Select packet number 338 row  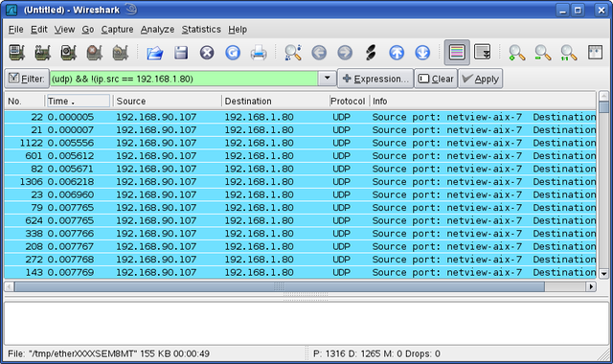click(300, 234)
